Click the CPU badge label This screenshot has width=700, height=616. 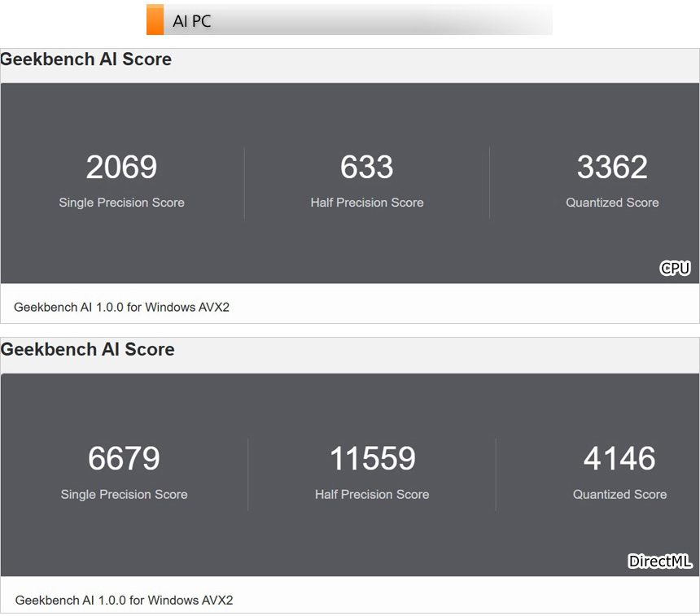point(675,269)
